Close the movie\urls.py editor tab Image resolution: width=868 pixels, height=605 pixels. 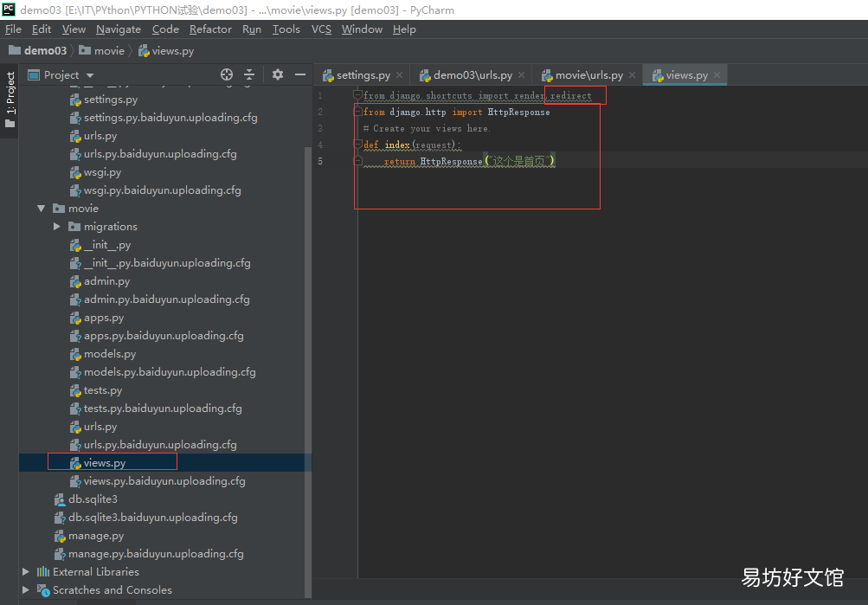(632, 74)
